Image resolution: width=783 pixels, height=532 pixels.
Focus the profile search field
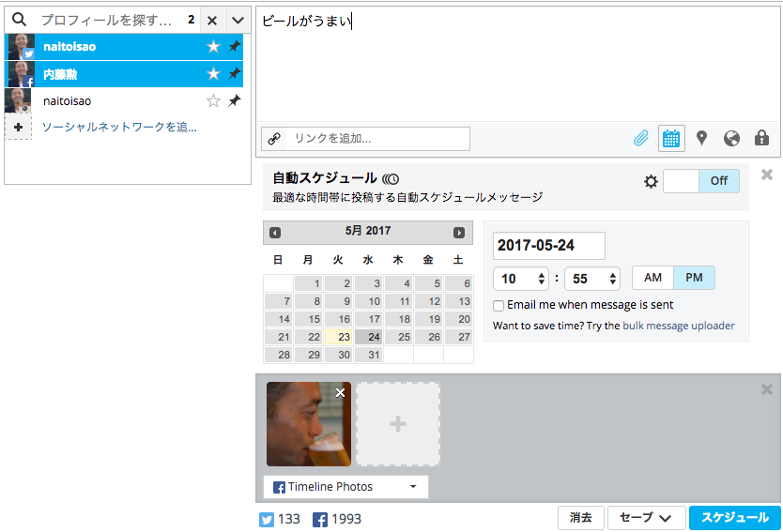[106, 20]
